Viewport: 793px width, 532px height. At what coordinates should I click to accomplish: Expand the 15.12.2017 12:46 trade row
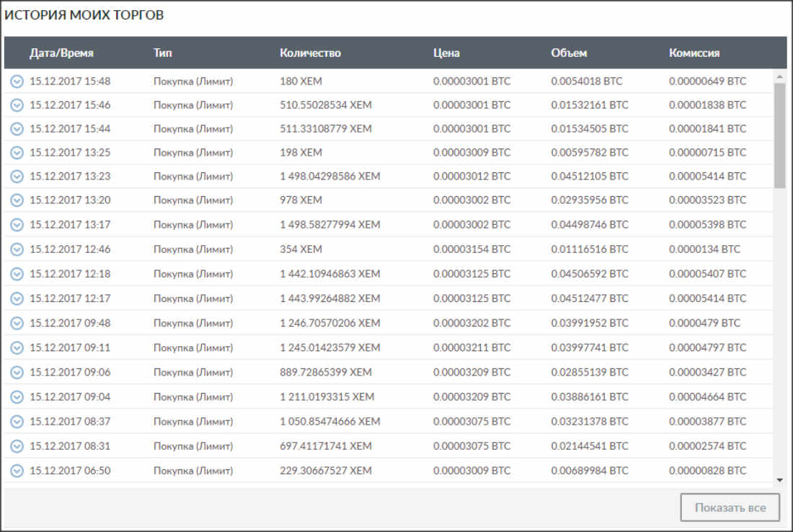[x=17, y=249]
